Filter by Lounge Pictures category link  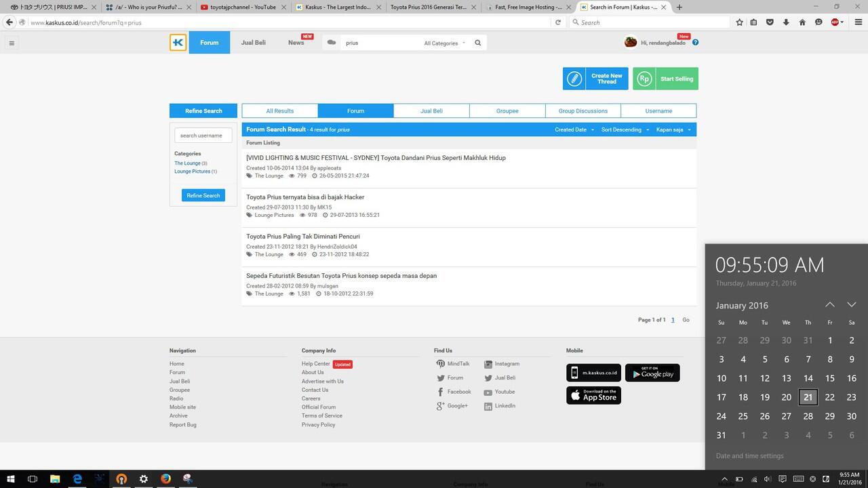(192, 171)
